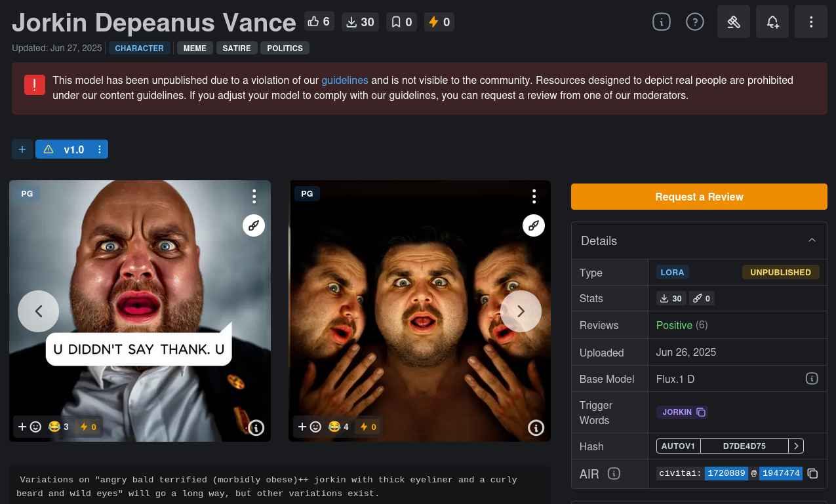836x504 pixels.
Task: Copy the AIR identifier with copy icon
Action: (812, 473)
